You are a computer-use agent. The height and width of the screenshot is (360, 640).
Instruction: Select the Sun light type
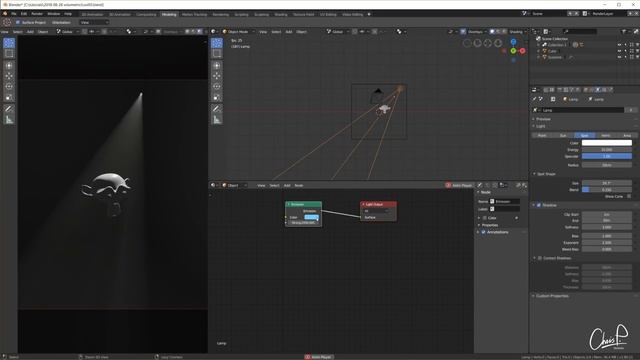pos(563,136)
